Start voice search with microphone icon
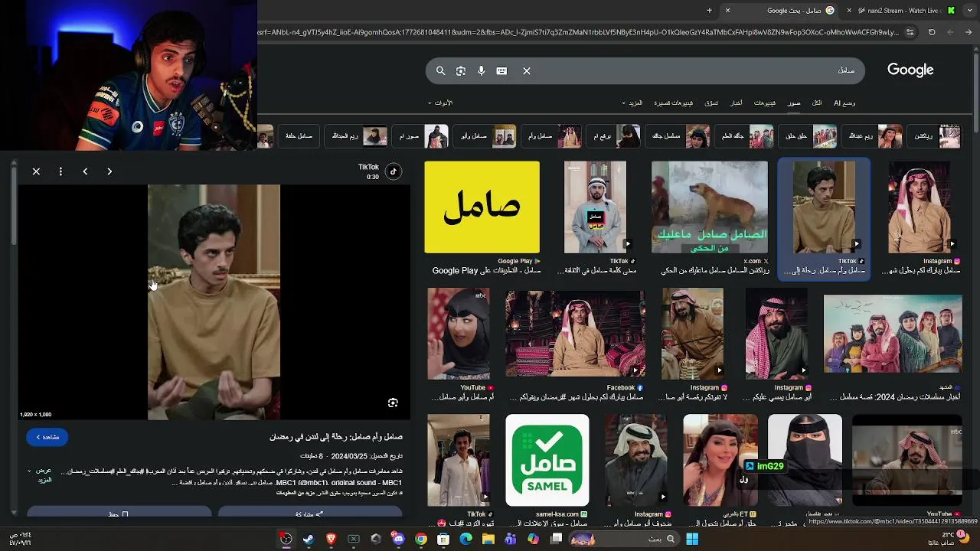The height and width of the screenshot is (551, 980). coord(481,70)
